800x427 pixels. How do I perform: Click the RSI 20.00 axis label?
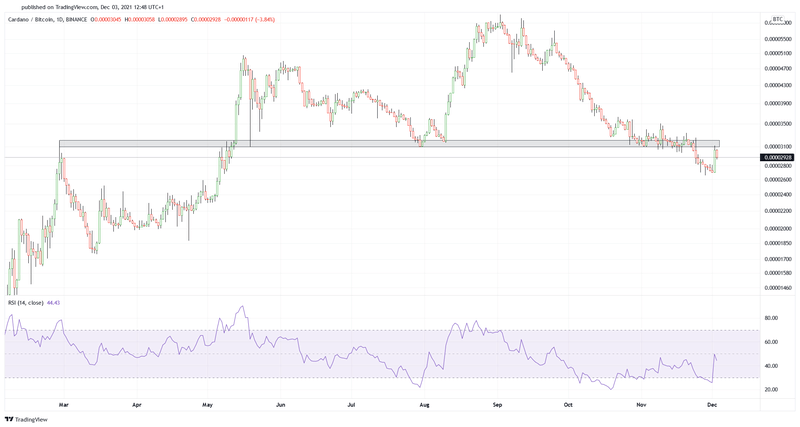click(771, 390)
